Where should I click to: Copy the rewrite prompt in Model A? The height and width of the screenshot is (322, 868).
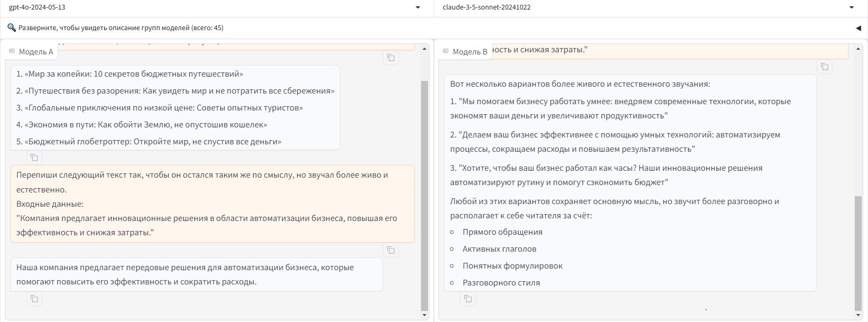pyautogui.click(x=391, y=250)
